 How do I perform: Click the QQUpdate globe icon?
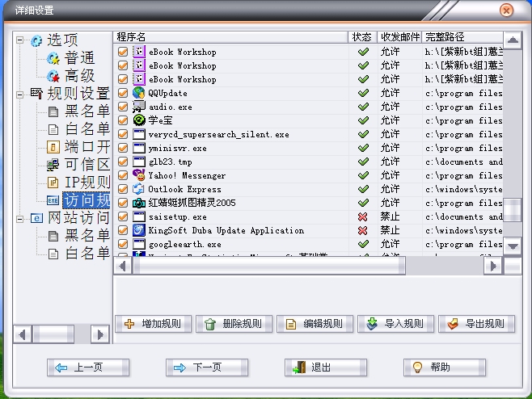(138, 93)
